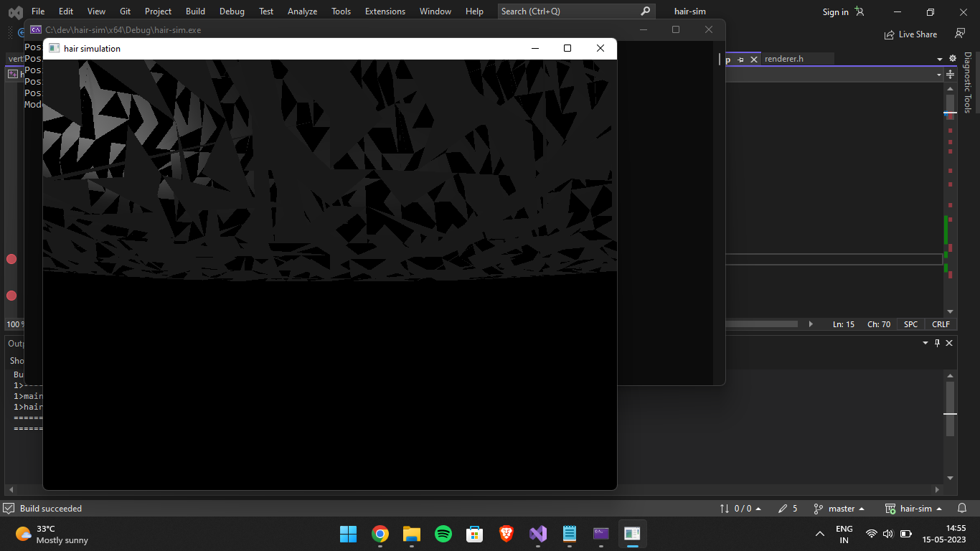The height and width of the screenshot is (551, 980).
Task: Click Sign in at the top right
Action: click(834, 11)
